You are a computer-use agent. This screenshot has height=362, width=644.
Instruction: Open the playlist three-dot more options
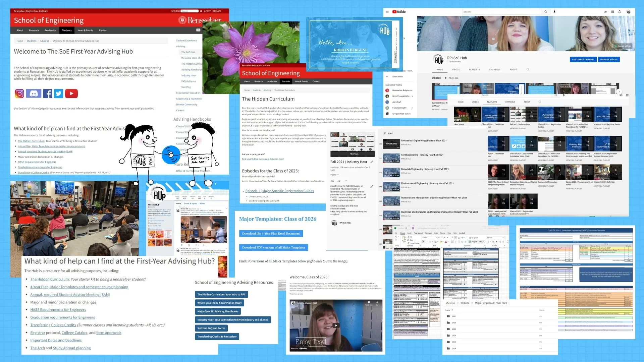click(346, 181)
